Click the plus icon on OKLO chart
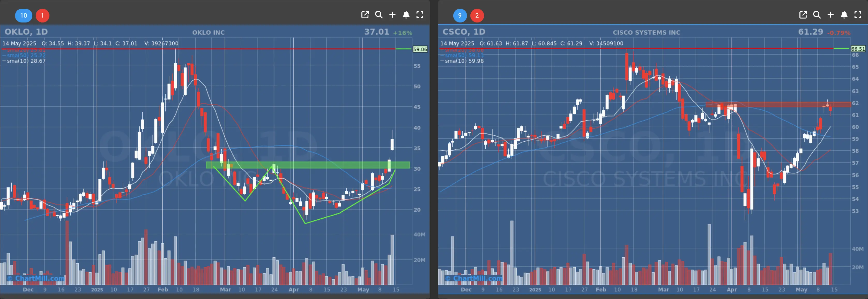The width and height of the screenshot is (868, 299). (392, 15)
